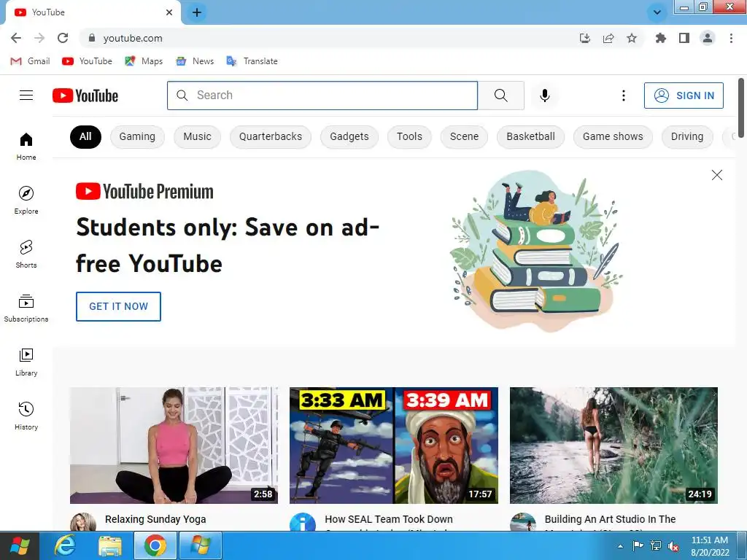The width and height of the screenshot is (747, 560).
Task: Click network tray icon
Action: [x=656, y=545]
